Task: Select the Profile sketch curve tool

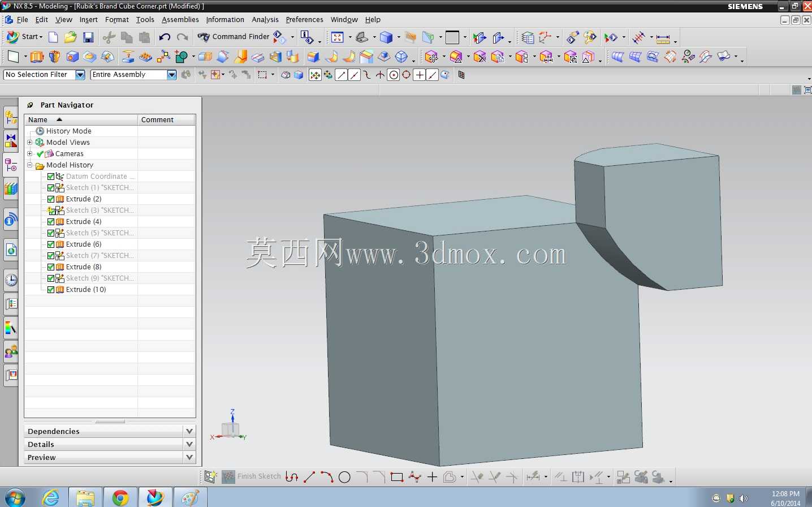Action: [292, 477]
